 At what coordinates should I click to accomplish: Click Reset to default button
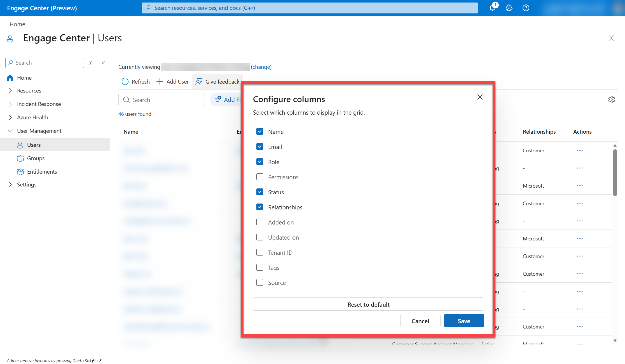pos(368,304)
